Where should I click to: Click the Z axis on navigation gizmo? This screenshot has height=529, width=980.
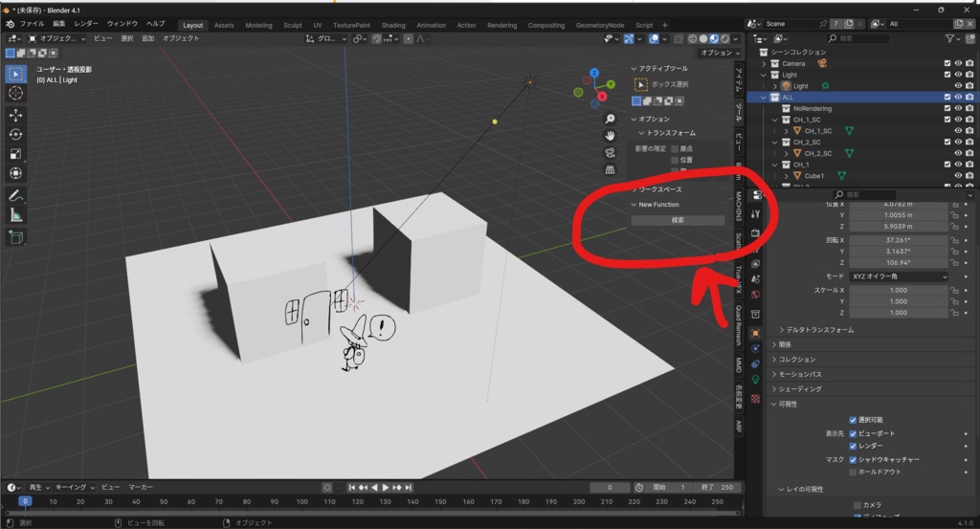594,73
